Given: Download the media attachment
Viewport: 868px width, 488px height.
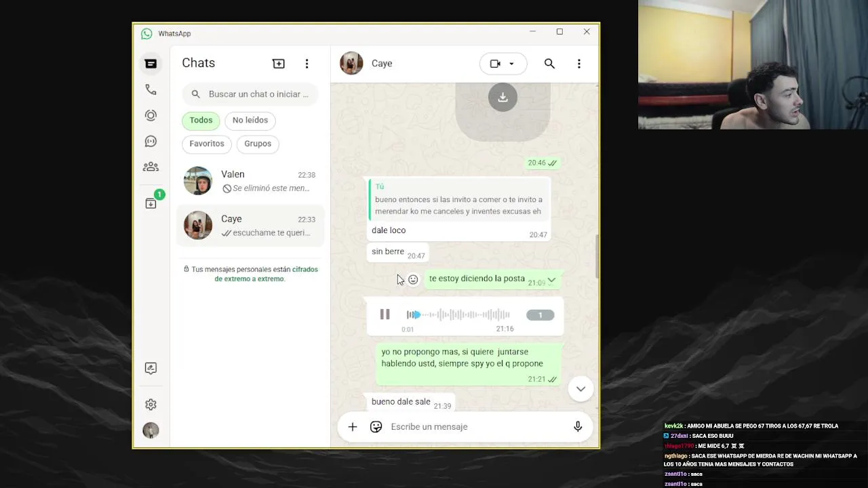Looking at the screenshot, I should (x=502, y=98).
